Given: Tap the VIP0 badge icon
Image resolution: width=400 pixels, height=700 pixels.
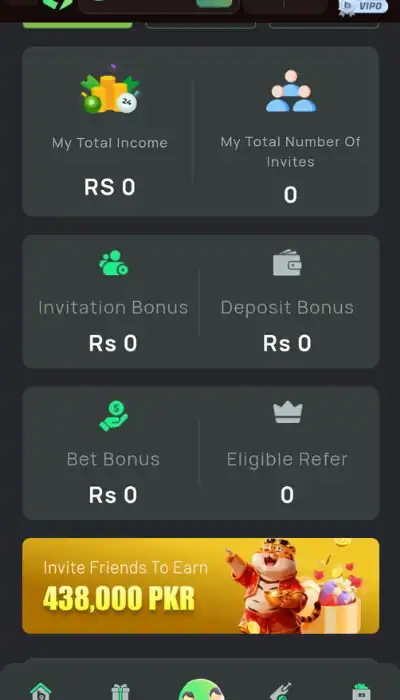Looking at the screenshot, I should click(363, 6).
